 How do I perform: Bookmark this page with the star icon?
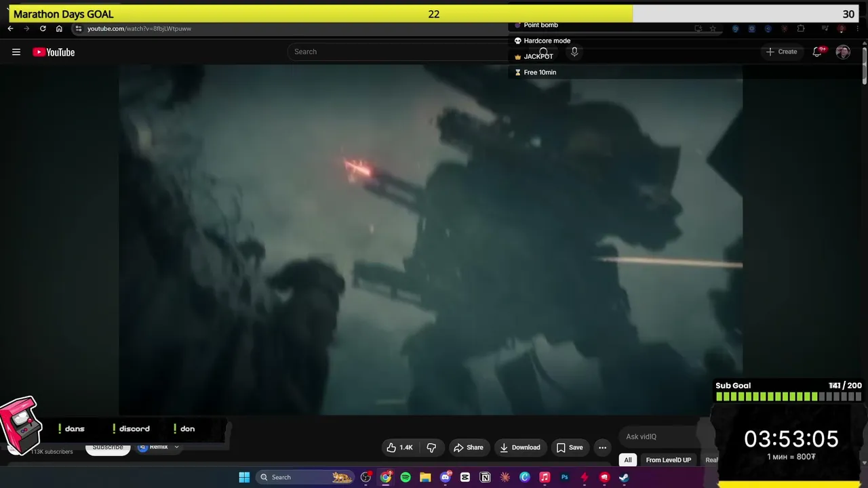point(713,28)
